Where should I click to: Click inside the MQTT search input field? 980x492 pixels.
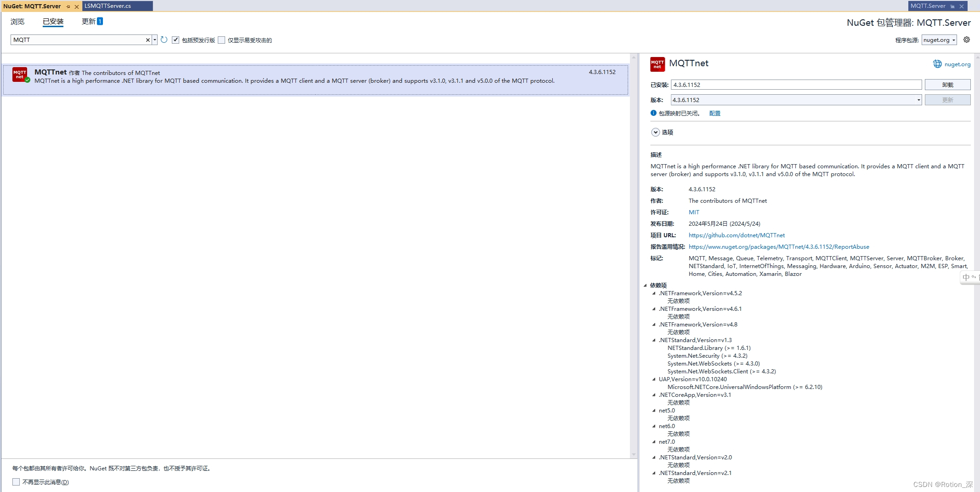78,40
